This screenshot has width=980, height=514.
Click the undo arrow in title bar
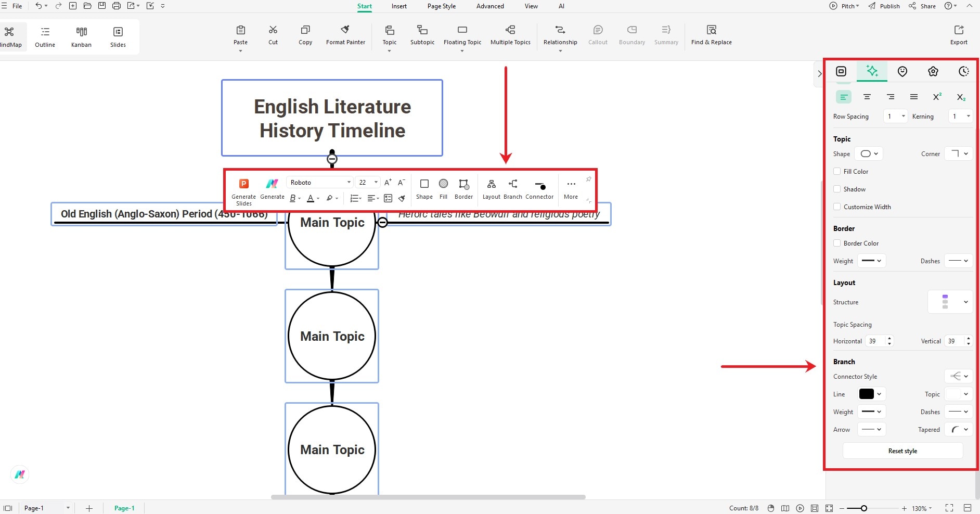pyautogui.click(x=38, y=6)
